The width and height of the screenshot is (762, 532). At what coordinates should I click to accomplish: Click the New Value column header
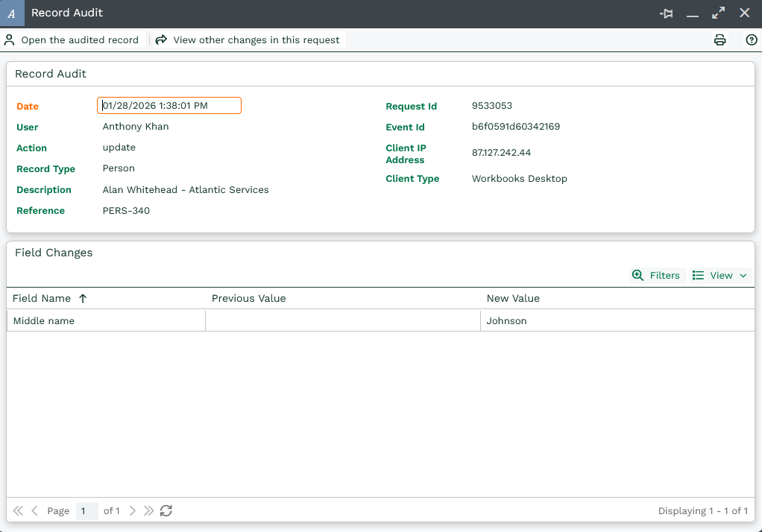point(513,298)
